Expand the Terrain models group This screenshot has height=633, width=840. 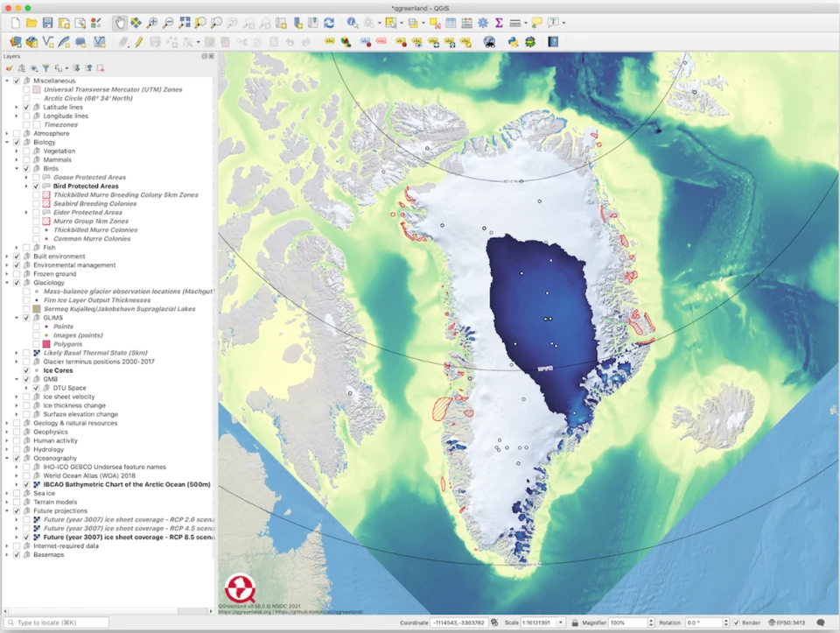[7, 503]
